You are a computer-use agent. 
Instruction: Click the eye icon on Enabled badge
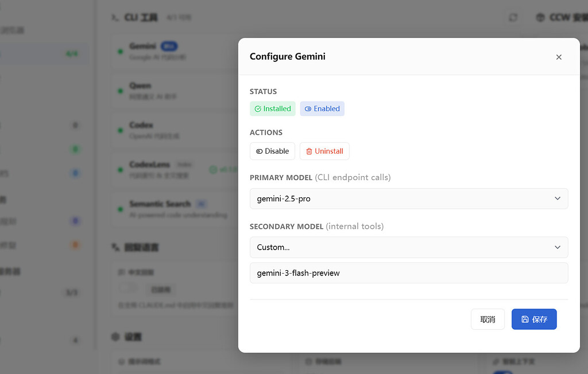308,108
